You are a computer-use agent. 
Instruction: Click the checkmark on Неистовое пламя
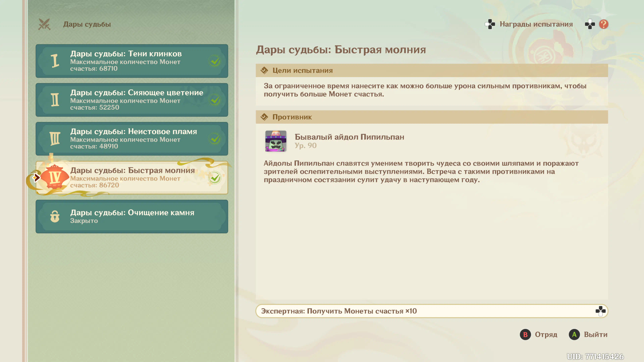click(215, 139)
